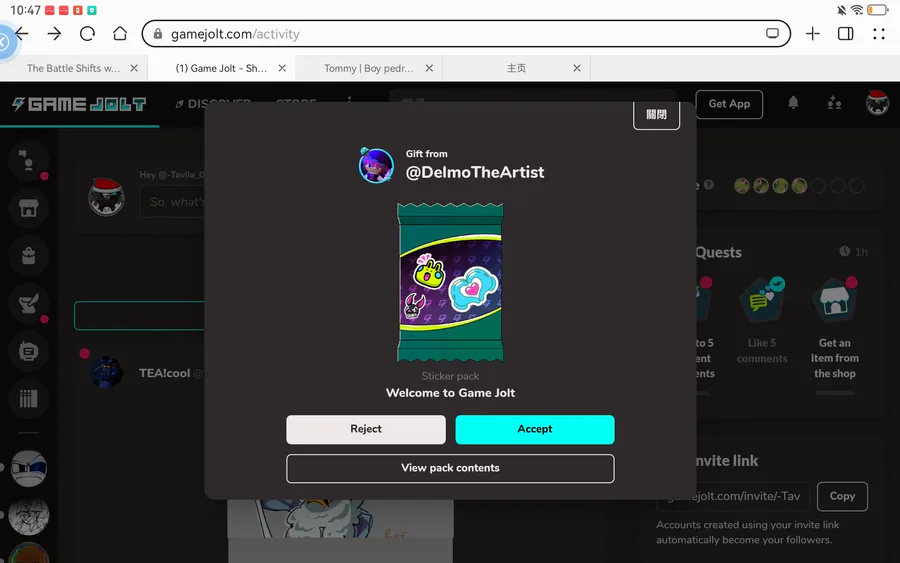Go back in browser
The image size is (900, 563).
pyautogui.click(x=22, y=34)
